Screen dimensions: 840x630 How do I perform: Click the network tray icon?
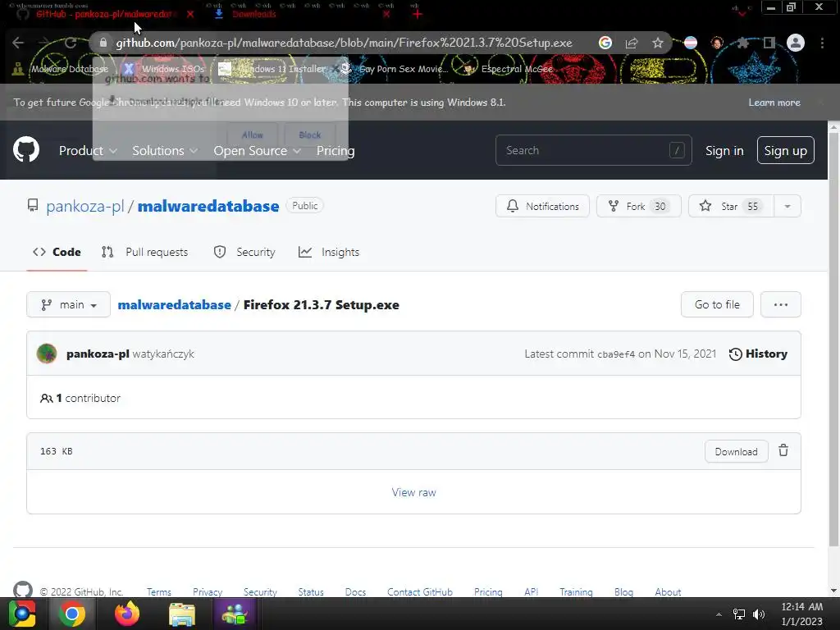coord(739,614)
